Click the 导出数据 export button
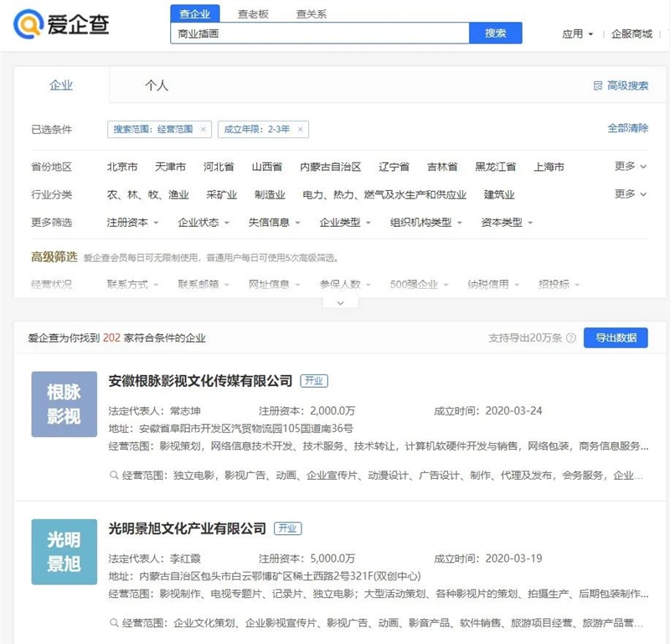This screenshot has height=644, width=670. click(616, 338)
